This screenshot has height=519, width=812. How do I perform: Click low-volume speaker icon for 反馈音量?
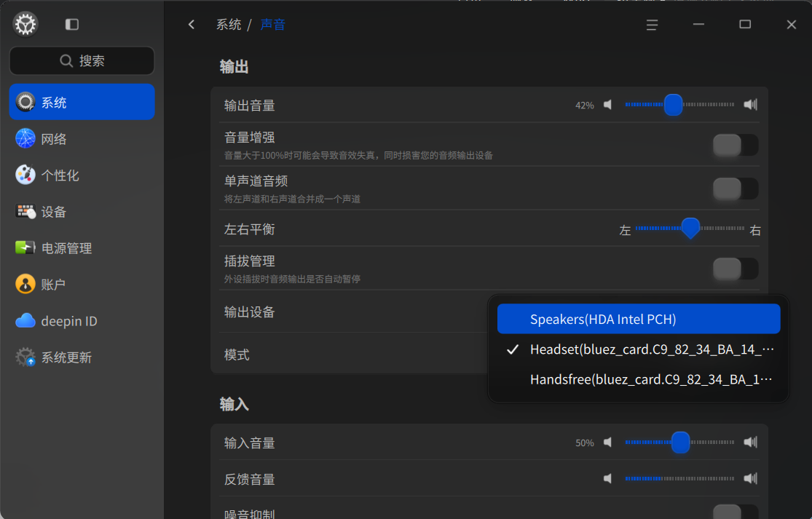[x=608, y=478]
